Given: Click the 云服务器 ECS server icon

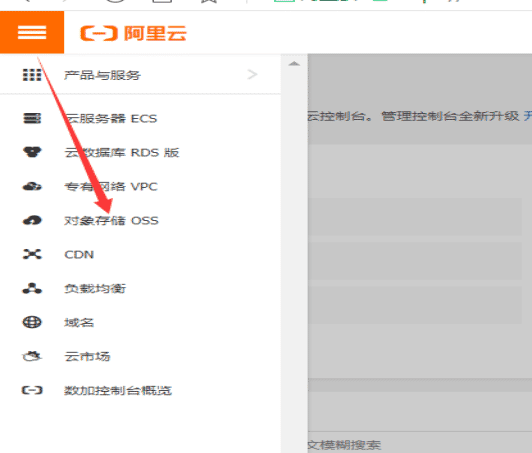Looking at the screenshot, I should point(32,118).
